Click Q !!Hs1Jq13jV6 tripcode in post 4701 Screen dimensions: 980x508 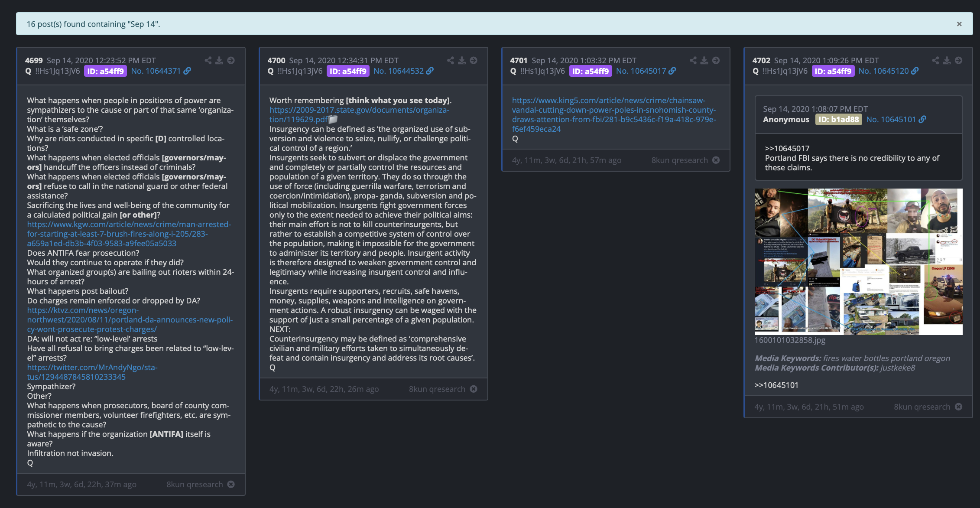[537, 71]
